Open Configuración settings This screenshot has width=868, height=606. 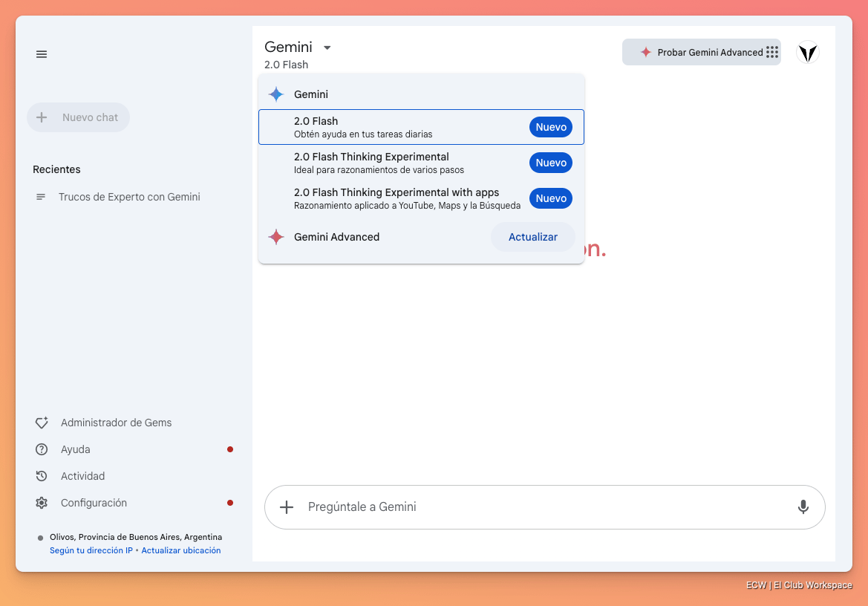(x=94, y=503)
